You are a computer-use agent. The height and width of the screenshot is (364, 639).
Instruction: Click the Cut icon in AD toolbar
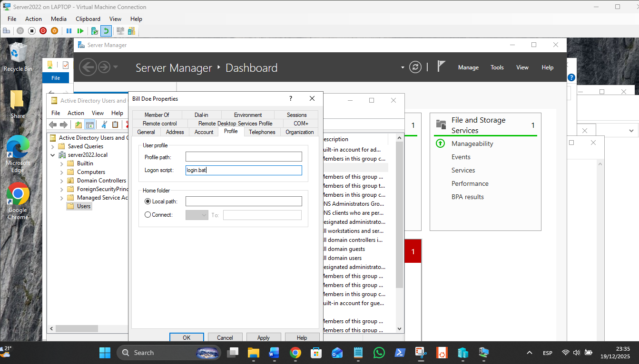coord(104,125)
